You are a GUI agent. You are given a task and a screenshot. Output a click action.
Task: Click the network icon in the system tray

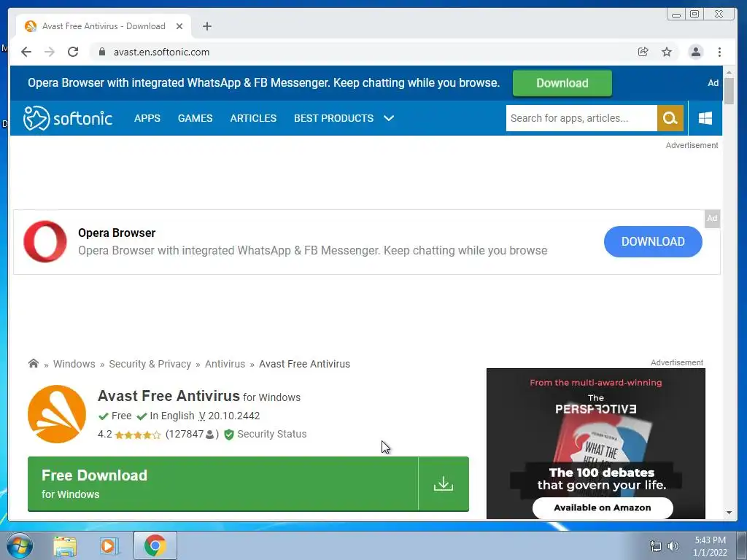coord(656,546)
